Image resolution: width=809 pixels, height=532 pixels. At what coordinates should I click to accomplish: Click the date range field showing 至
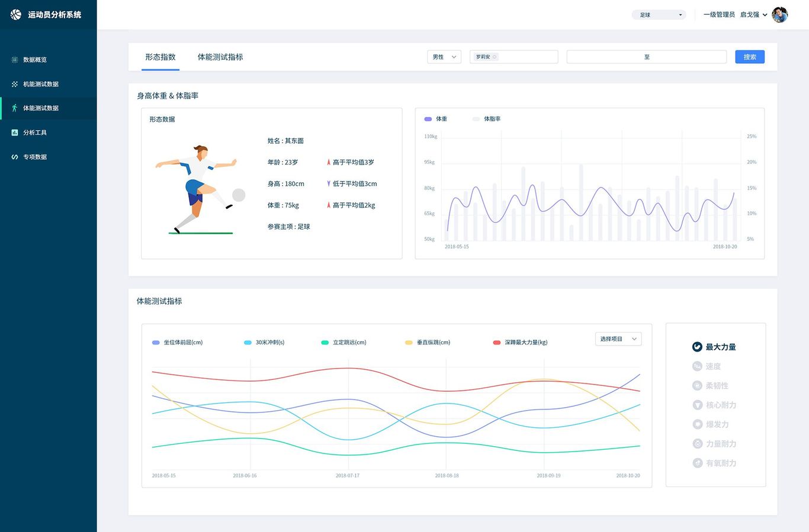(x=647, y=57)
